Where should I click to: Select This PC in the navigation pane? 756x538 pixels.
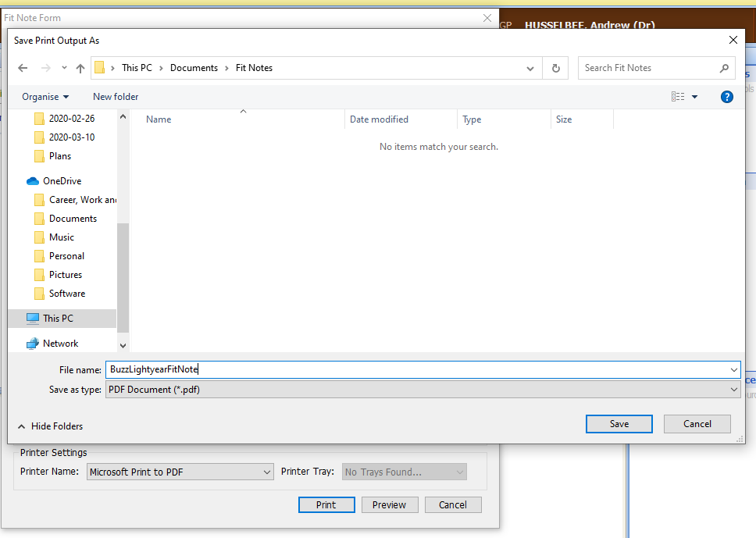pos(58,319)
